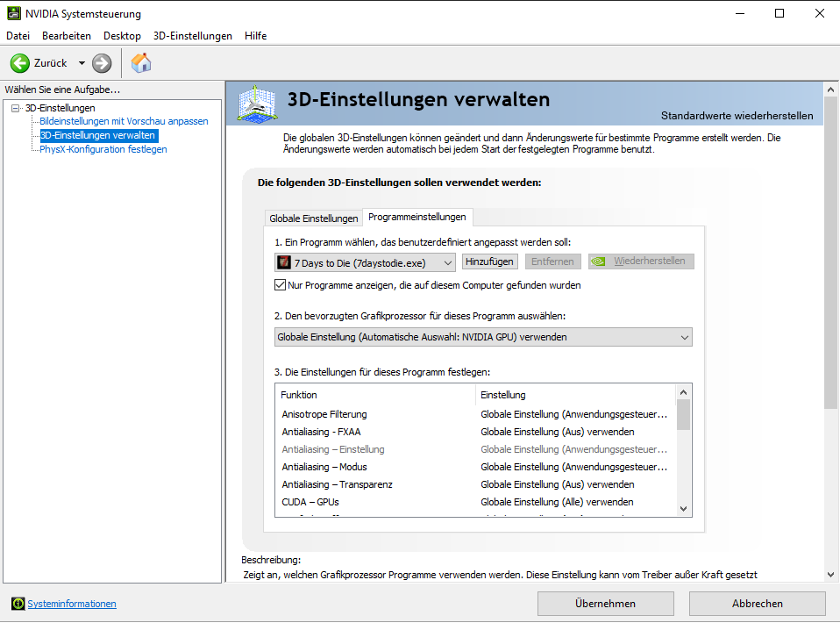The width and height of the screenshot is (840, 623).
Task: Select the CUDA – GPUs row
Action: click(476, 503)
